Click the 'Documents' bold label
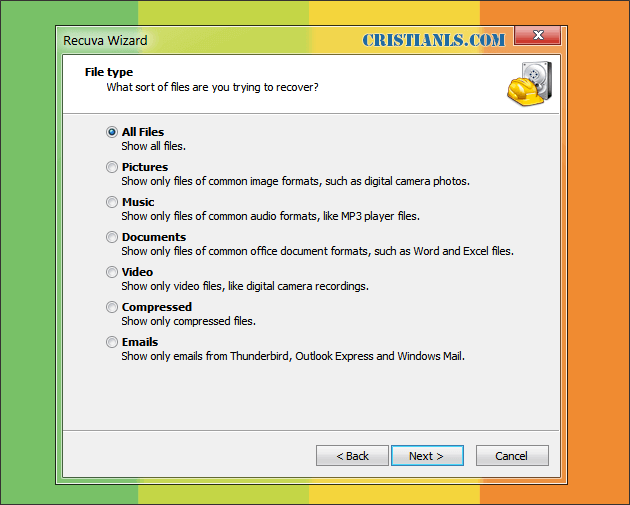This screenshot has width=630, height=505. click(x=154, y=237)
